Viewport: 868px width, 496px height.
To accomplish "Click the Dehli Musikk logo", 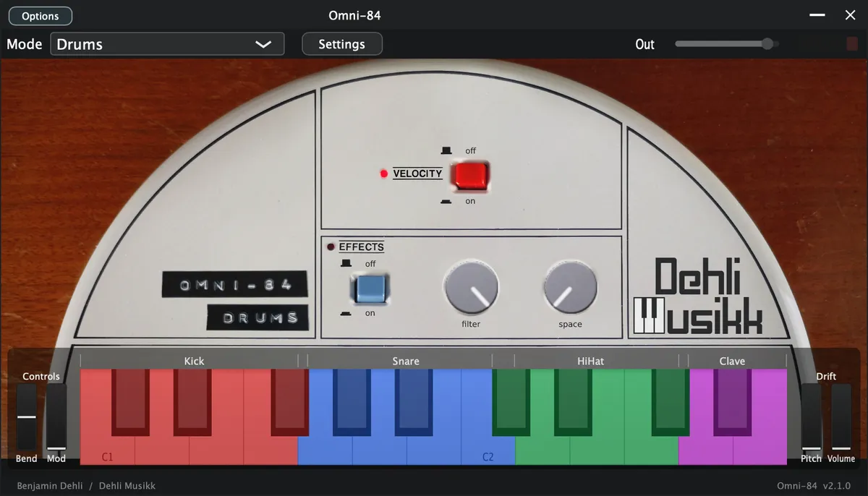I will click(698, 297).
